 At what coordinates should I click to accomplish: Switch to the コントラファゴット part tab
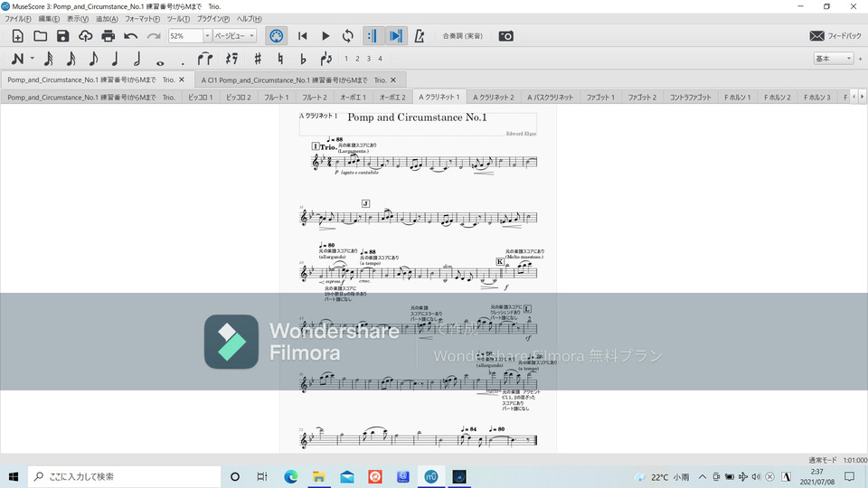pos(690,97)
